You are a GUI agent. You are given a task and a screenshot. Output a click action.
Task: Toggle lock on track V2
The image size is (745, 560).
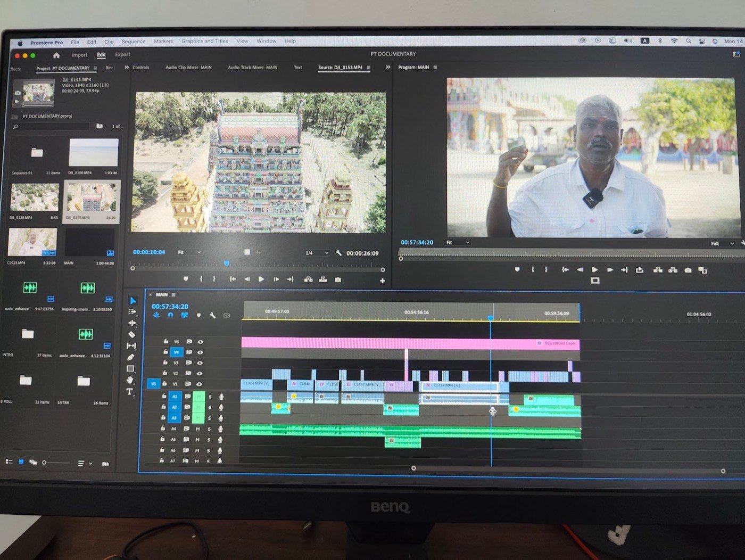pyautogui.click(x=165, y=373)
